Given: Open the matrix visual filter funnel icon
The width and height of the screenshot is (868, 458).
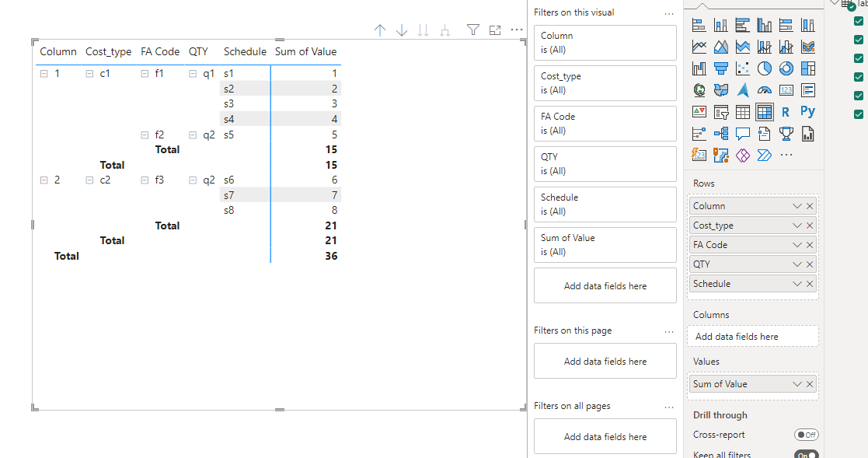Looking at the screenshot, I should (x=472, y=30).
